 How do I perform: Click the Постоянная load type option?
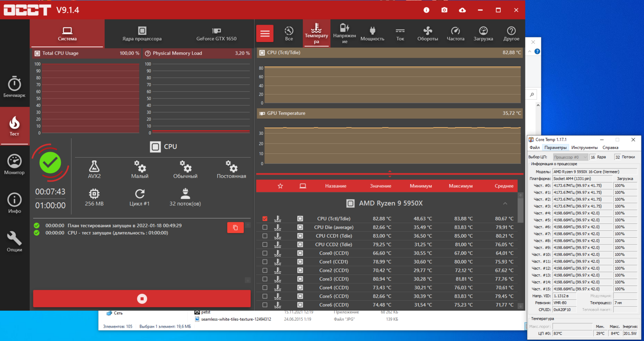tap(232, 169)
